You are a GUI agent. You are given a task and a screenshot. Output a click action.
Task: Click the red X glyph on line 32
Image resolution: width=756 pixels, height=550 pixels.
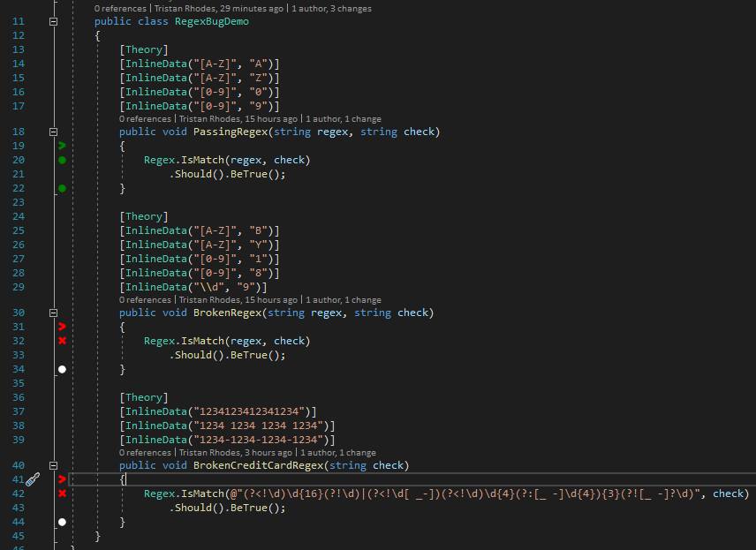point(61,340)
